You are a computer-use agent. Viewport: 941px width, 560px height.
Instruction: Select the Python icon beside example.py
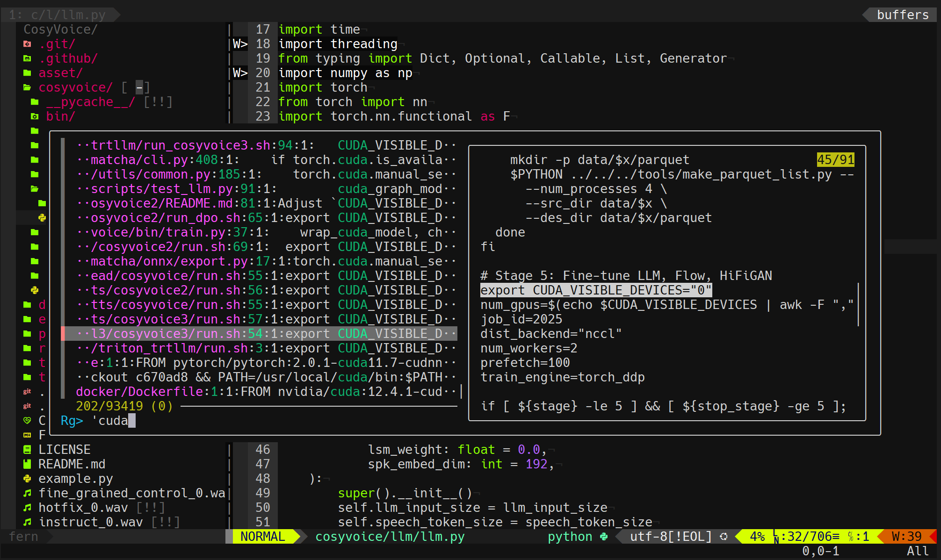(27, 479)
